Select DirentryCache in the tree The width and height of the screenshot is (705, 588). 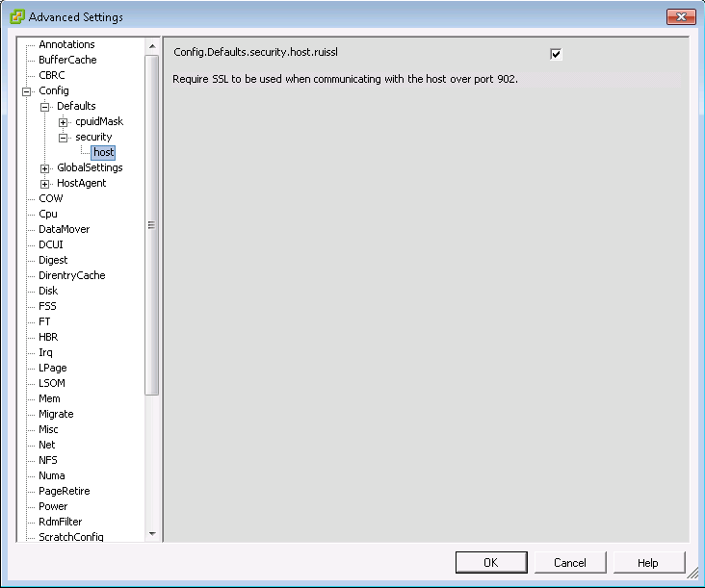click(72, 275)
